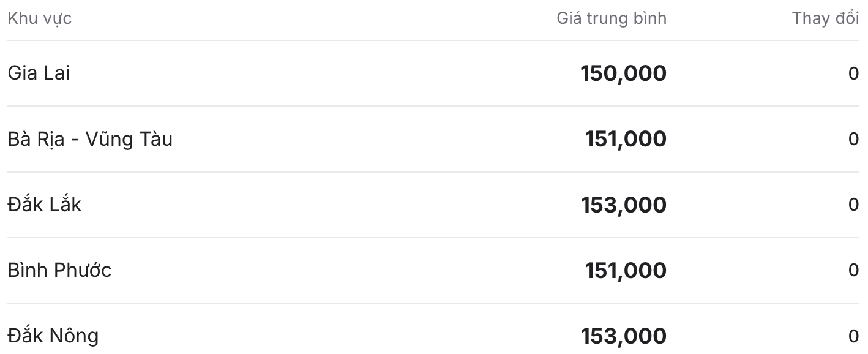Click divider between Đắk Lắk and Bình Phước rows
868x354 pixels.
433,238
